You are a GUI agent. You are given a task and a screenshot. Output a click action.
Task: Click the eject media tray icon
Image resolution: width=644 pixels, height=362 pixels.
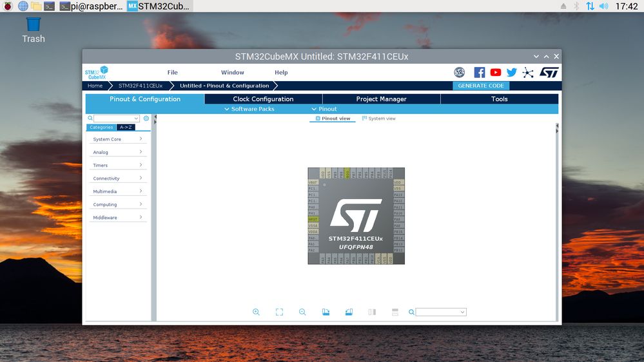563,6
